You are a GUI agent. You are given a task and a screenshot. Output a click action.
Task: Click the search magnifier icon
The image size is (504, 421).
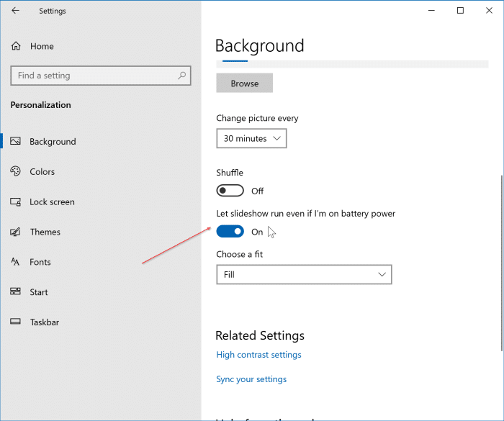click(182, 76)
